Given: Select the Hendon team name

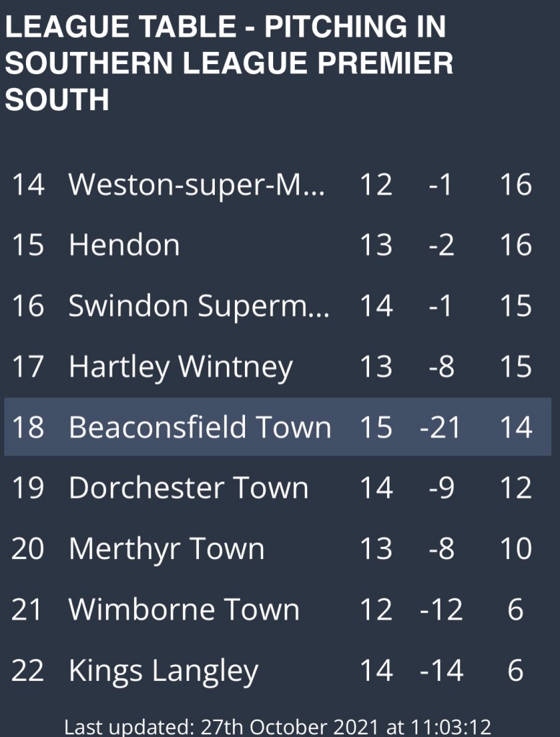Looking at the screenshot, I should [x=124, y=246].
